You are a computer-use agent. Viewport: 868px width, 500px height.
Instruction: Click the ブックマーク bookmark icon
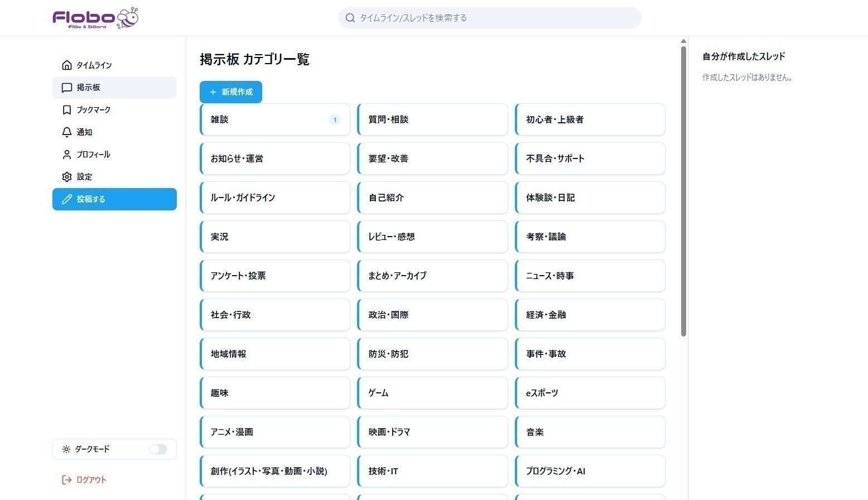pyautogui.click(x=66, y=109)
